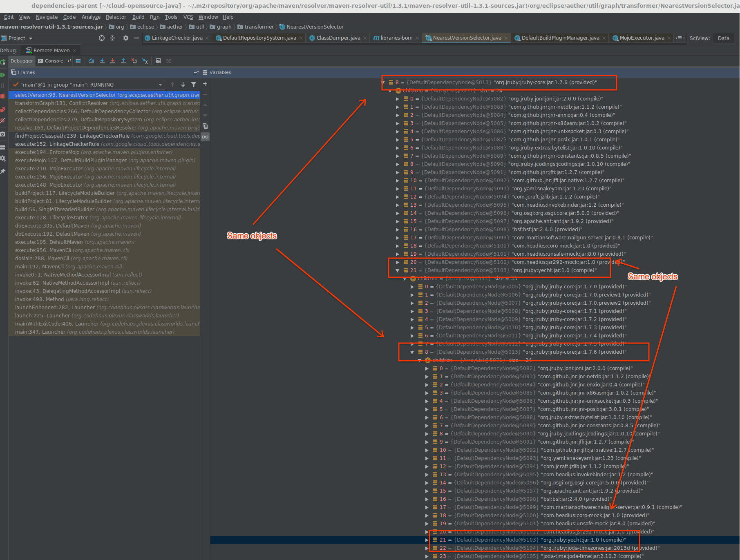Click the transformer breadcrumb link
Image resolution: width=740 pixels, height=560 pixels.
point(259,27)
